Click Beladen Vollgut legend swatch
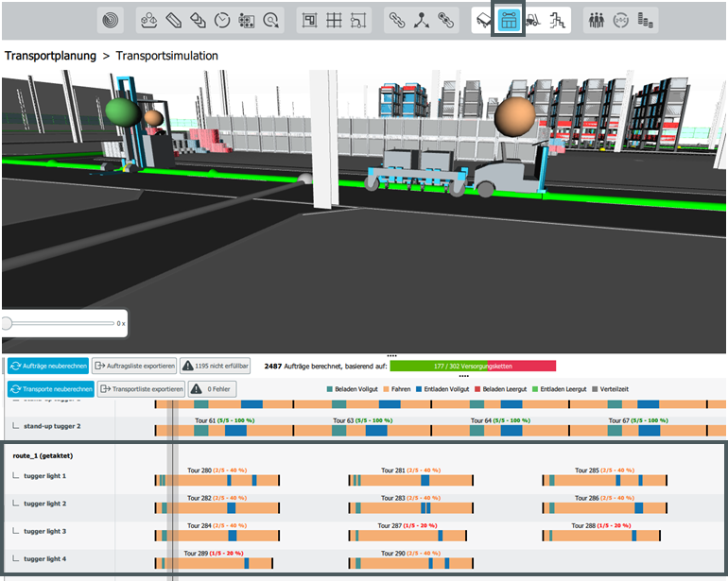Image resolution: width=728 pixels, height=581 pixels. coord(330,389)
